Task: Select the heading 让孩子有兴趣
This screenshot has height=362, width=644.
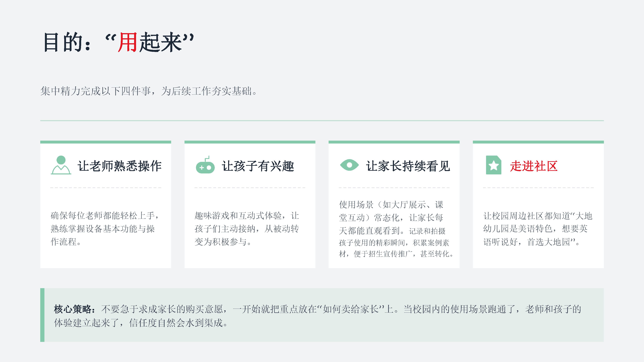Action: pyautogui.click(x=258, y=166)
